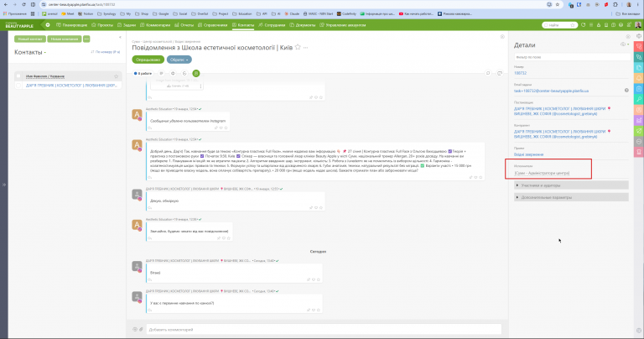Click the task email address link

[x=551, y=91]
